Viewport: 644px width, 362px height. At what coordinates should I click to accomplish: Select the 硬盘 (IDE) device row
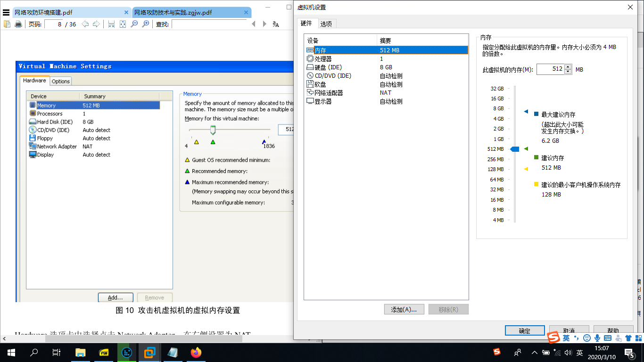pos(387,67)
